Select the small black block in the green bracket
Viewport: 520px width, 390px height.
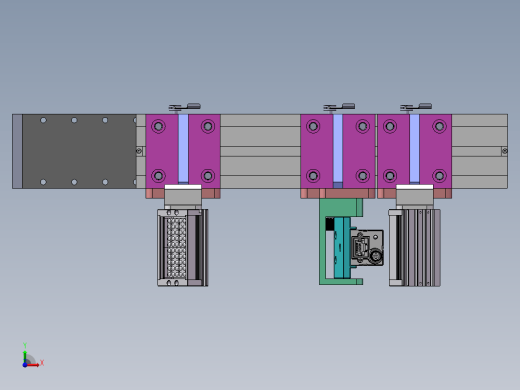tap(329, 224)
